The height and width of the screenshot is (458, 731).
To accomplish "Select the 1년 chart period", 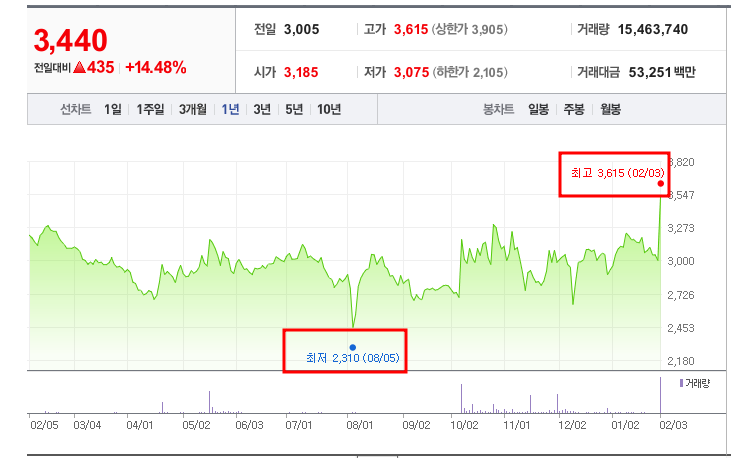I will coord(230,109).
